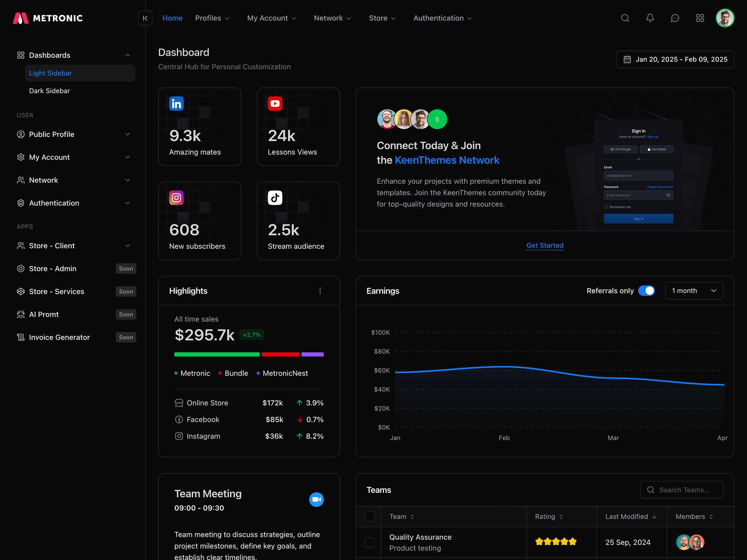The image size is (747, 560).
Task: Click the Get Started link
Action: pyautogui.click(x=545, y=245)
